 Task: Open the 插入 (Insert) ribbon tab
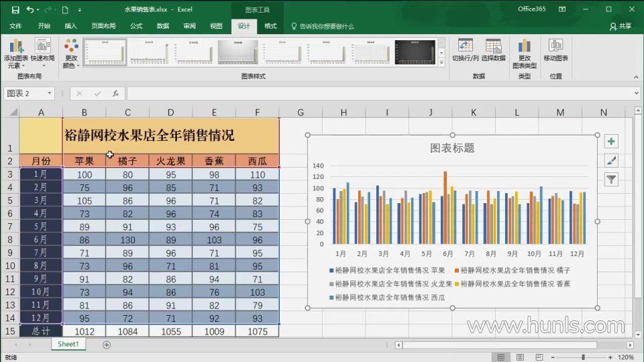pos(70,26)
